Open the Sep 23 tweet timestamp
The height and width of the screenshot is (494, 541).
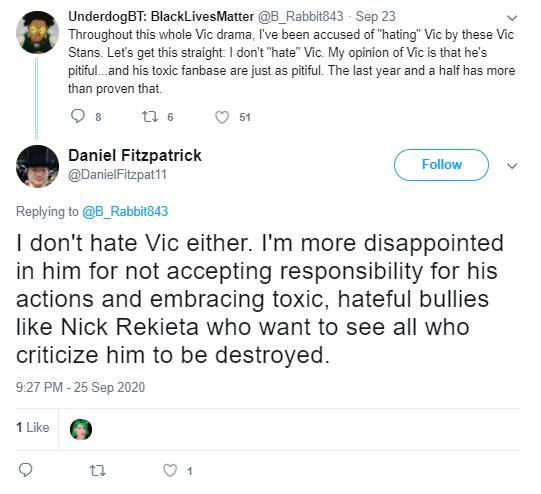coord(375,17)
